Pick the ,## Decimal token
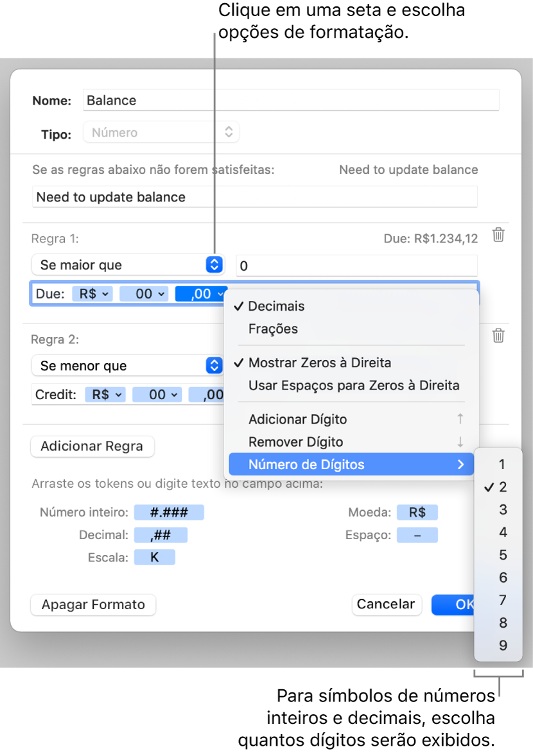Viewport: 533px width, 756px height. click(x=161, y=535)
